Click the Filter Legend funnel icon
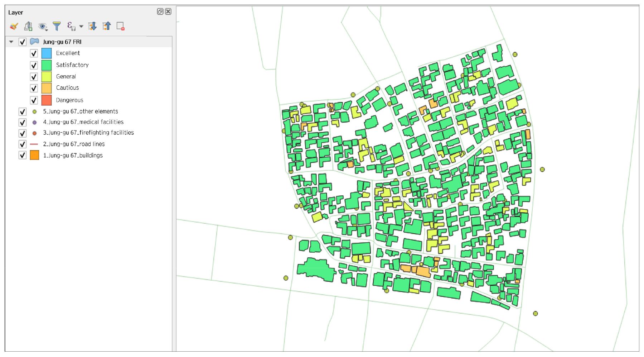Image resolution: width=644 pixels, height=357 pixels. (57, 26)
